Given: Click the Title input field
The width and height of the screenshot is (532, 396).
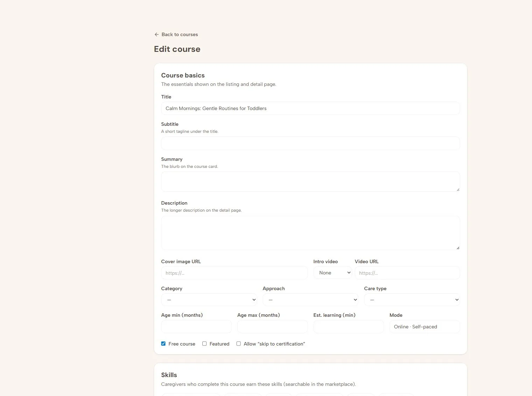Looking at the screenshot, I should [x=310, y=108].
